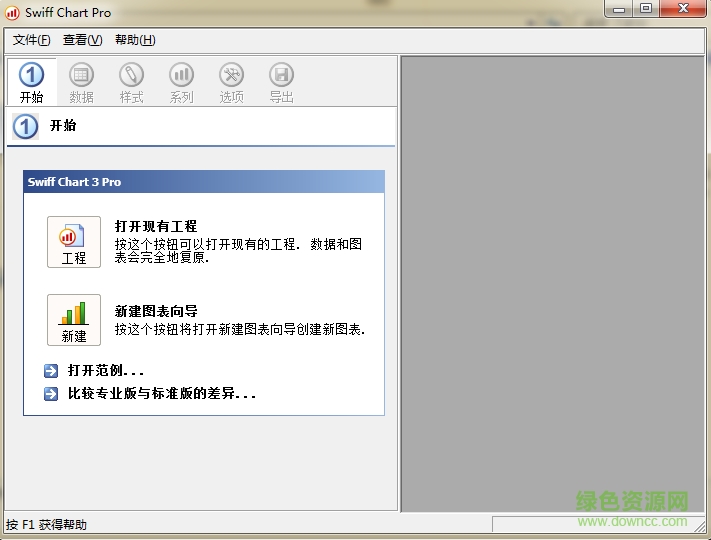
Task: Maximize the Swiff Chart Pro window
Action: coord(646,9)
